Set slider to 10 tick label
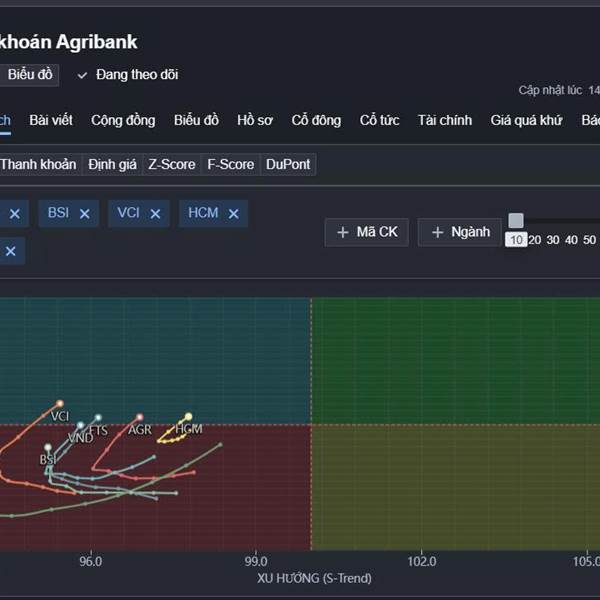The image size is (600, 600). pos(516,240)
